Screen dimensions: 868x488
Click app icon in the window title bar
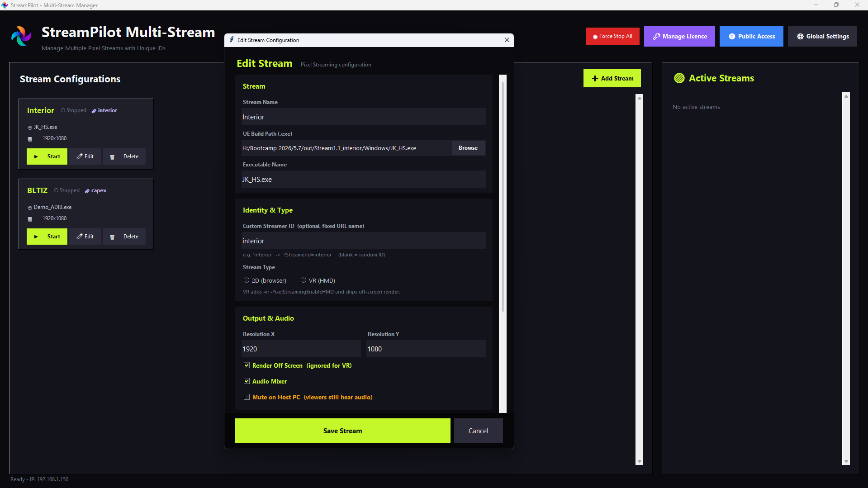point(5,5)
